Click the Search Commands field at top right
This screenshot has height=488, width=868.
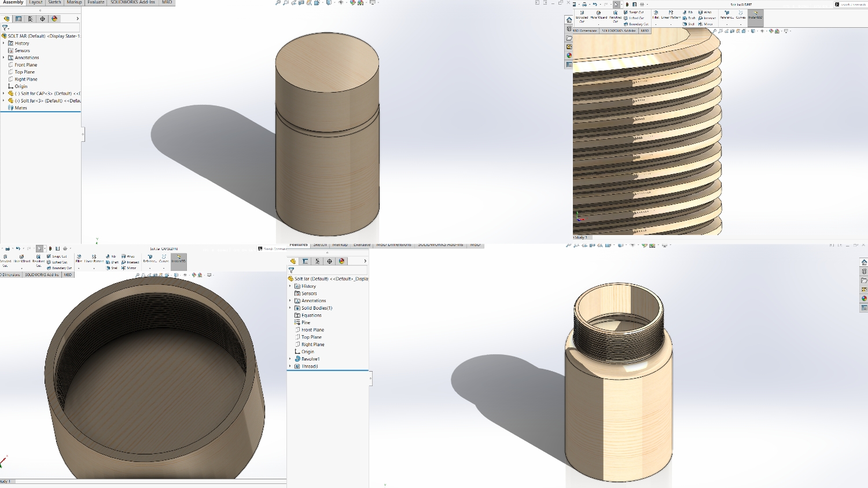tap(853, 4)
